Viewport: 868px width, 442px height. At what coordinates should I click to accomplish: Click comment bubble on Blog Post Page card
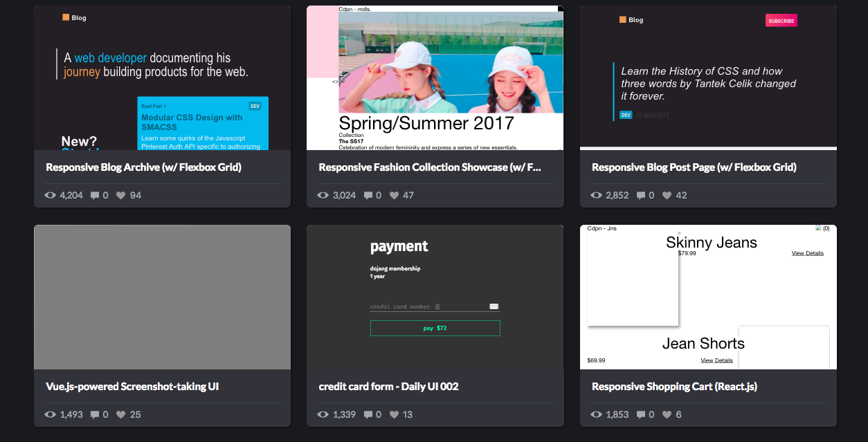tap(641, 196)
